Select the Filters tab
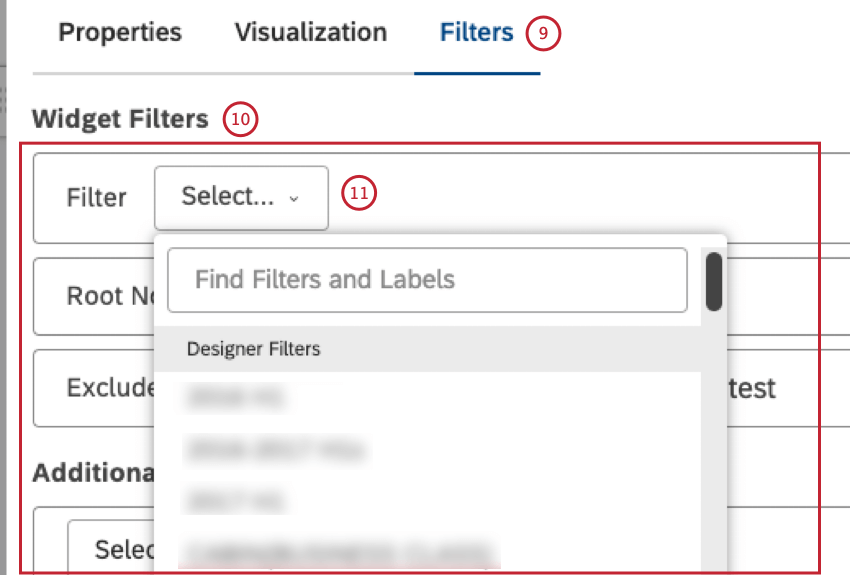 click(x=476, y=33)
